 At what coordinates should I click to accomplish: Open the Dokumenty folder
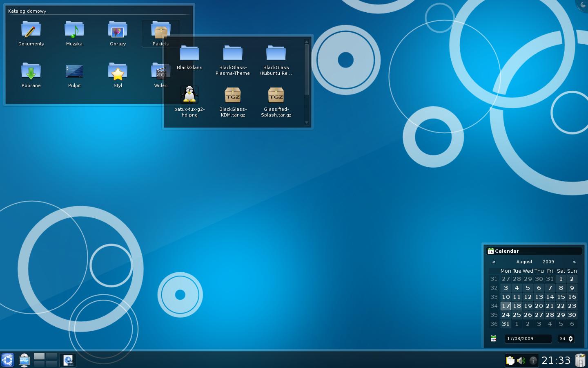click(x=31, y=34)
